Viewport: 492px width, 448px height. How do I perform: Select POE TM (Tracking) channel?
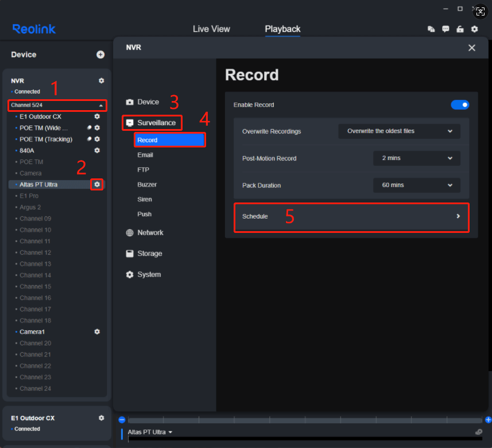click(46, 139)
